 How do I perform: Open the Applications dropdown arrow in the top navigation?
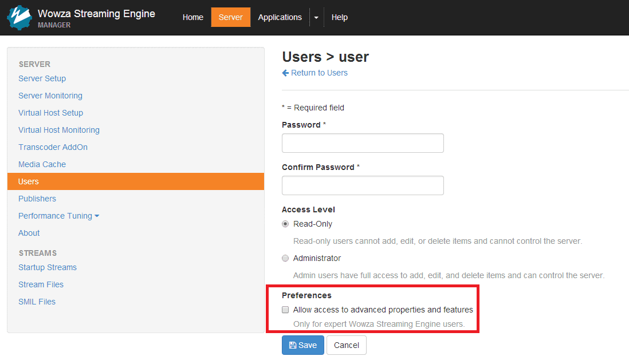click(316, 18)
